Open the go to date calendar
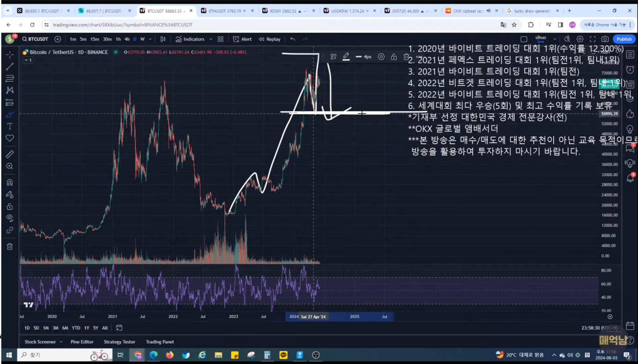 (x=119, y=328)
